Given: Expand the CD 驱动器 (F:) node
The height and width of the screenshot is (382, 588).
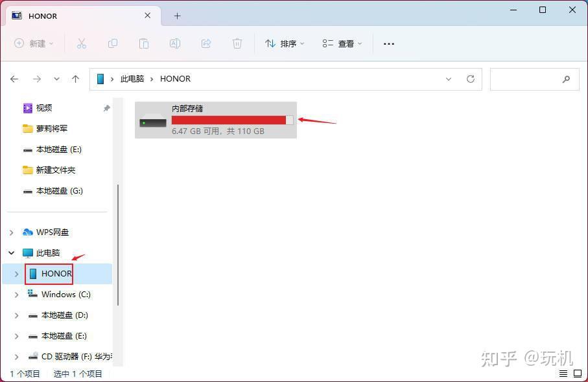Looking at the screenshot, I should click(16, 357).
